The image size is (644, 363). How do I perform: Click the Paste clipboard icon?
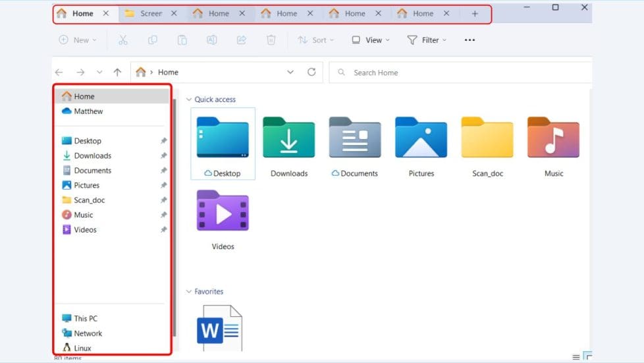(x=182, y=40)
